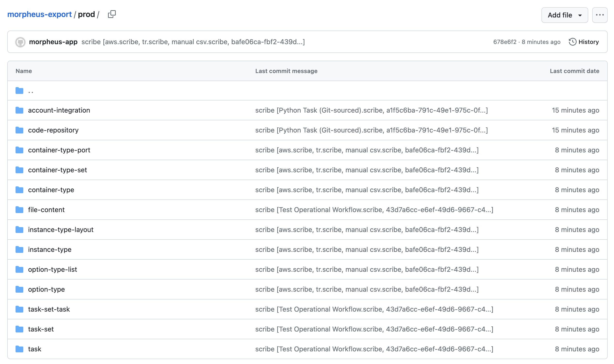The width and height of the screenshot is (614, 364).
Task: Open the task-set folder
Action: click(x=41, y=329)
